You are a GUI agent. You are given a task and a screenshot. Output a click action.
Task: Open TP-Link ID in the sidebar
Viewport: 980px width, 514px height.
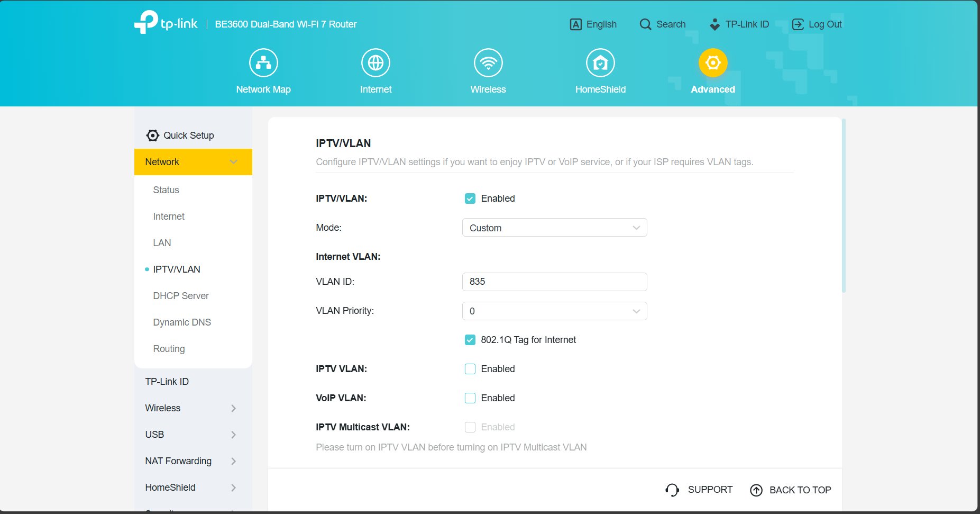tap(167, 382)
